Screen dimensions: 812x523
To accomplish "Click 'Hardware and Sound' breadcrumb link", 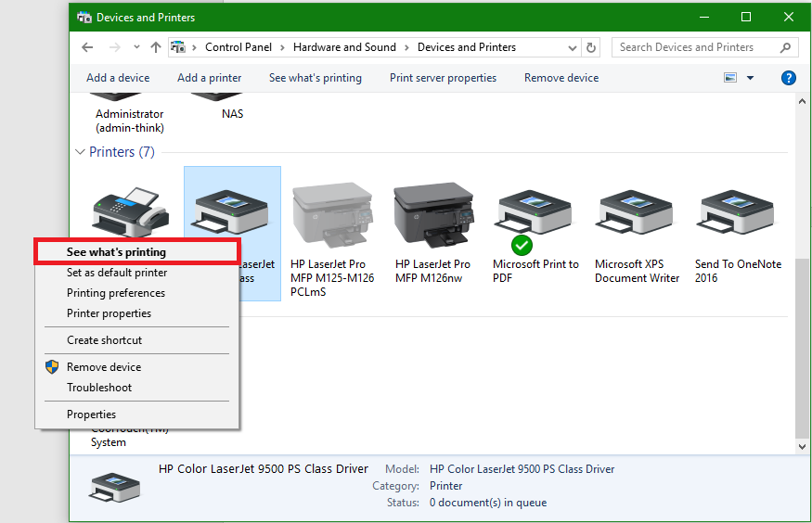I will (x=344, y=47).
